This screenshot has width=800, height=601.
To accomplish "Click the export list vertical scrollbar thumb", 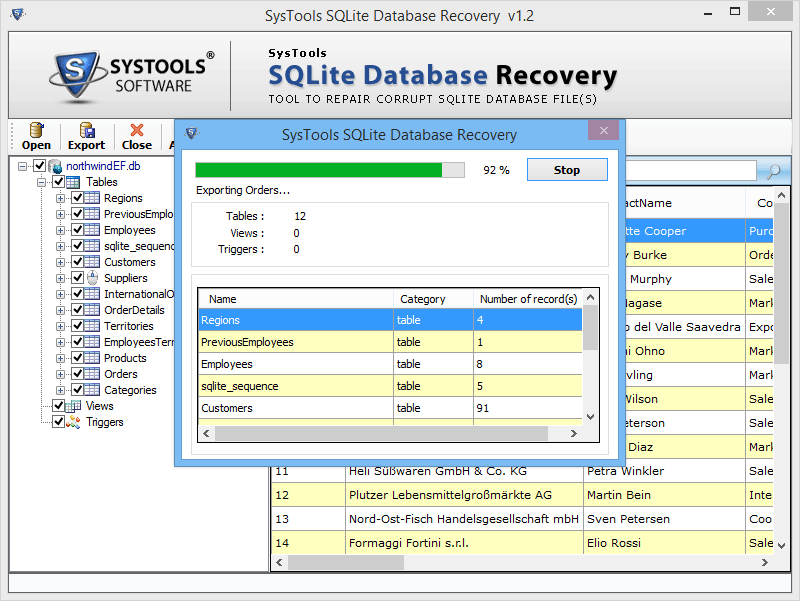I will pyautogui.click(x=590, y=328).
